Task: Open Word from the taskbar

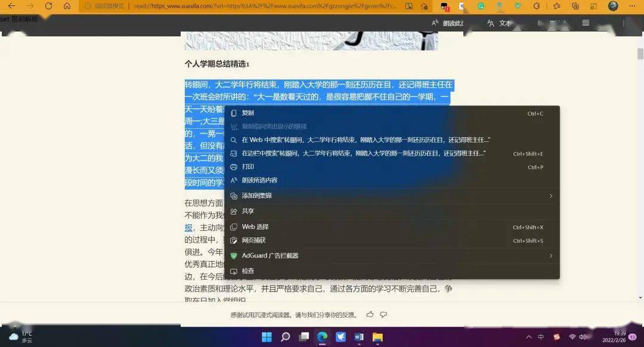Action: point(359,337)
